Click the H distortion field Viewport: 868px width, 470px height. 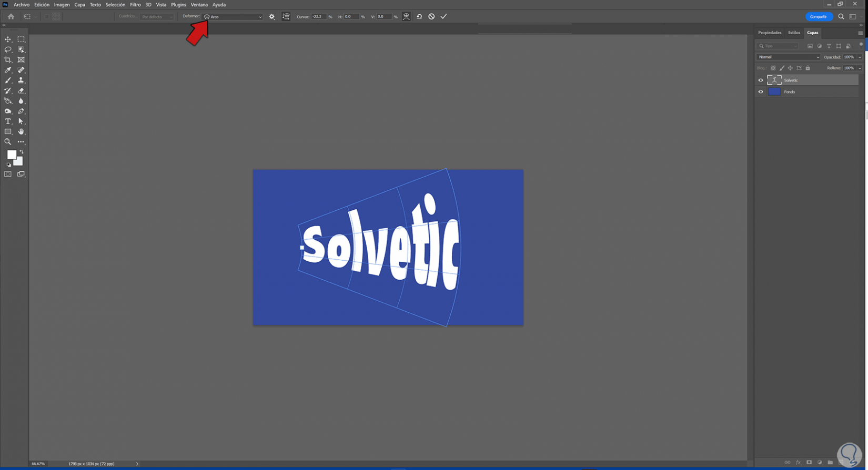tap(351, 17)
